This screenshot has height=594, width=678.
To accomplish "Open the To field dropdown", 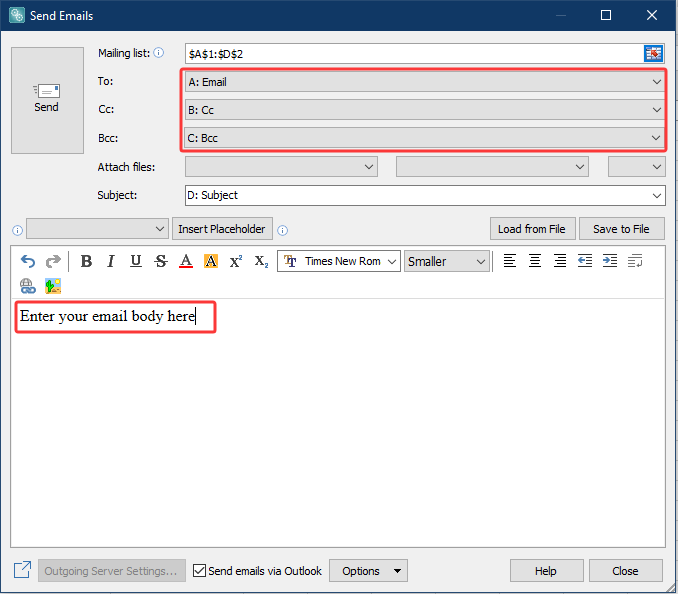I will [x=656, y=82].
